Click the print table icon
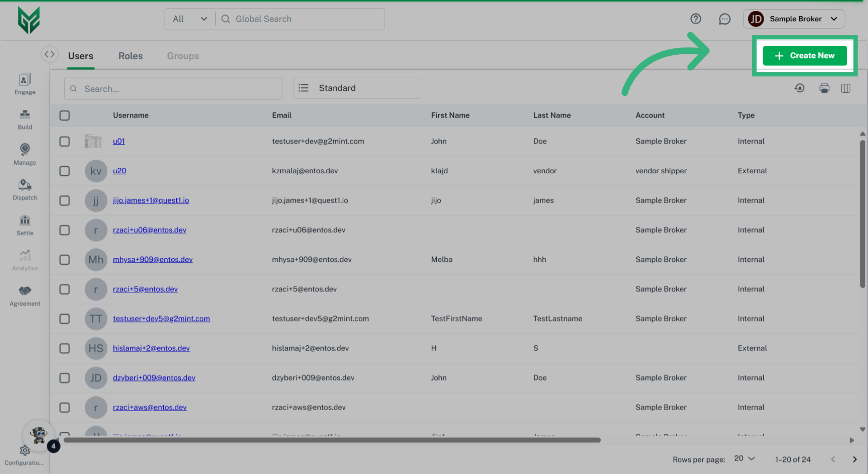Screen dimensions: 868x474 point(824,88)
